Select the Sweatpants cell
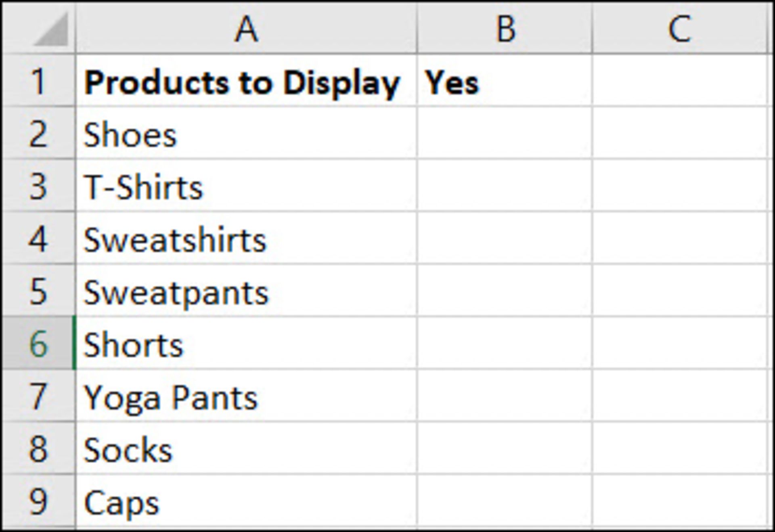 tap(246, 290)
